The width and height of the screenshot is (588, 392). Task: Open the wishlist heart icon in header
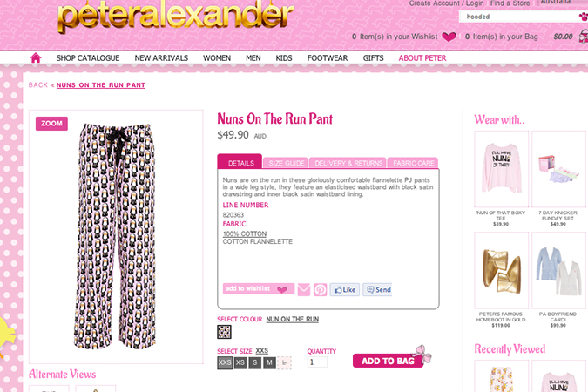click(449, 37)
